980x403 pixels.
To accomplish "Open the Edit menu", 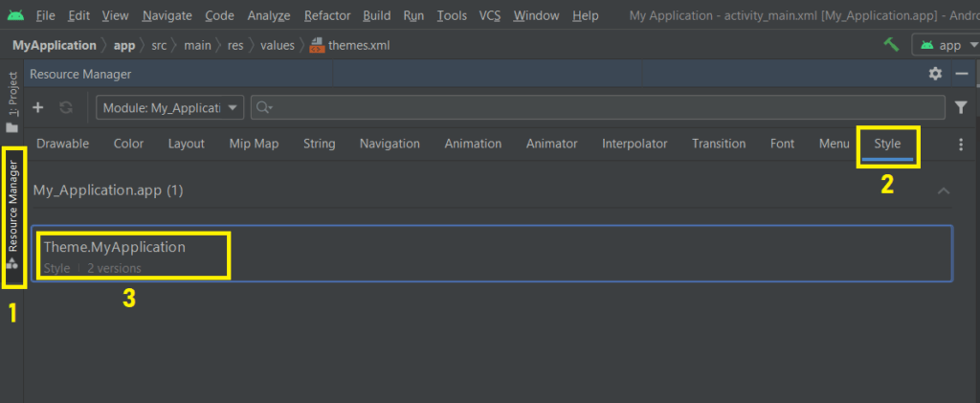I will click(x=78, y=15).
